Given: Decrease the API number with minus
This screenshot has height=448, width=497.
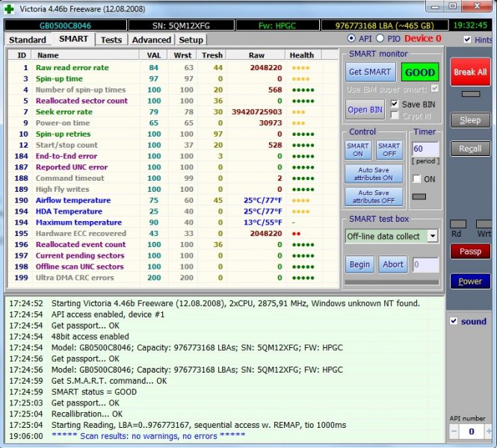Looking at the screenshot, I should click(454, 432).
